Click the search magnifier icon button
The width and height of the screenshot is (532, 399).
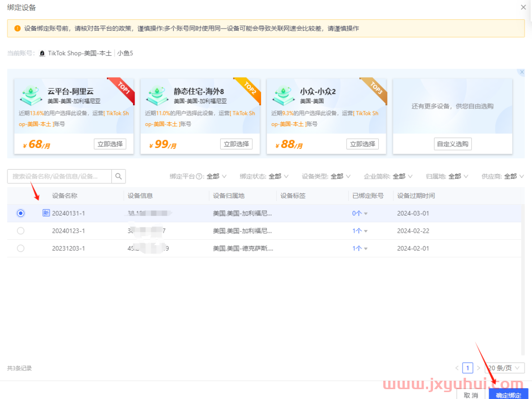click(x=118, y=176)
